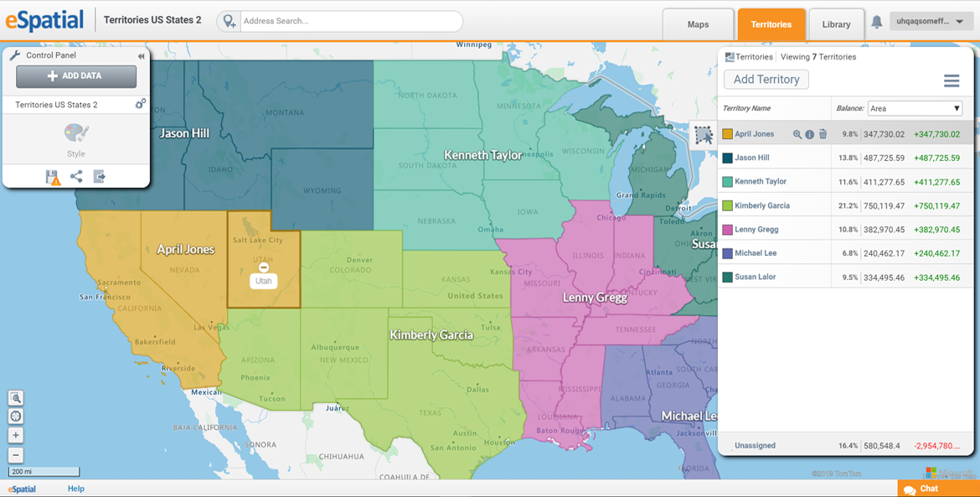Click the Lenny Gregg color swatch
The image size is (980, 497).
point(728,230)
